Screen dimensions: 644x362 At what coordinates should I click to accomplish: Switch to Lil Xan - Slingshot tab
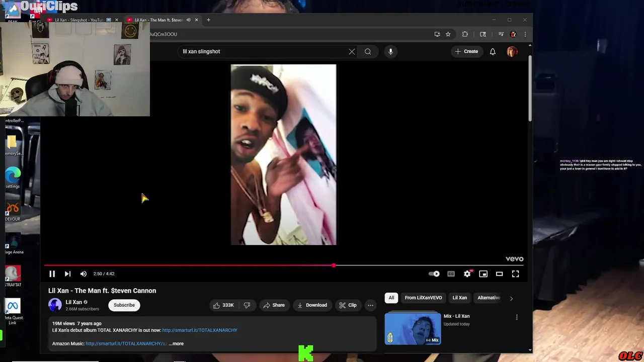coord(78,20)
